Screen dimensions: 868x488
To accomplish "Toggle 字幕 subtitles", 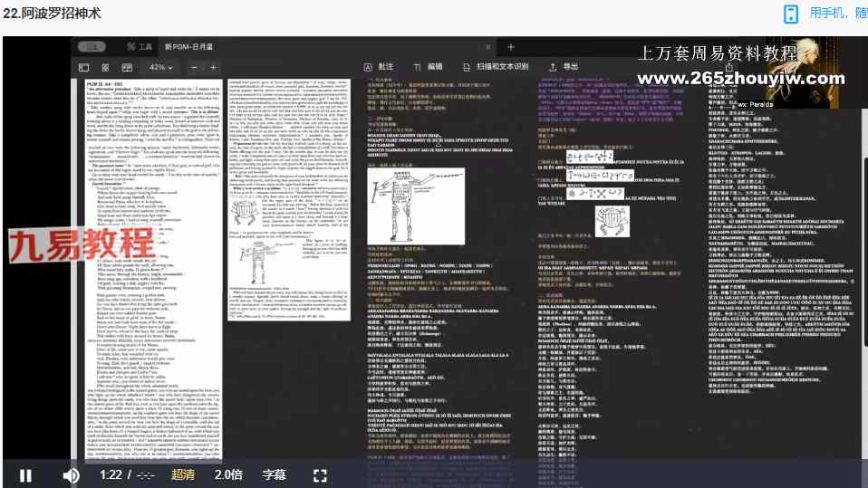I will (275, 474).
